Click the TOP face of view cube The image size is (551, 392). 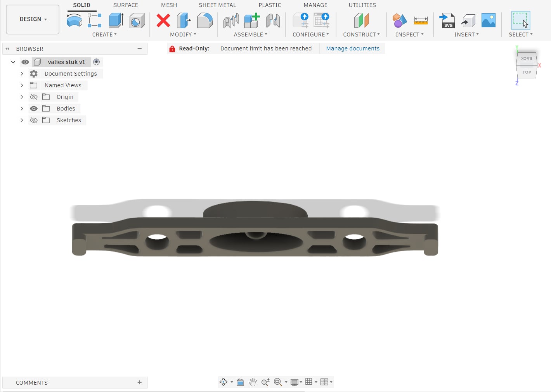[x=527, y=72]
